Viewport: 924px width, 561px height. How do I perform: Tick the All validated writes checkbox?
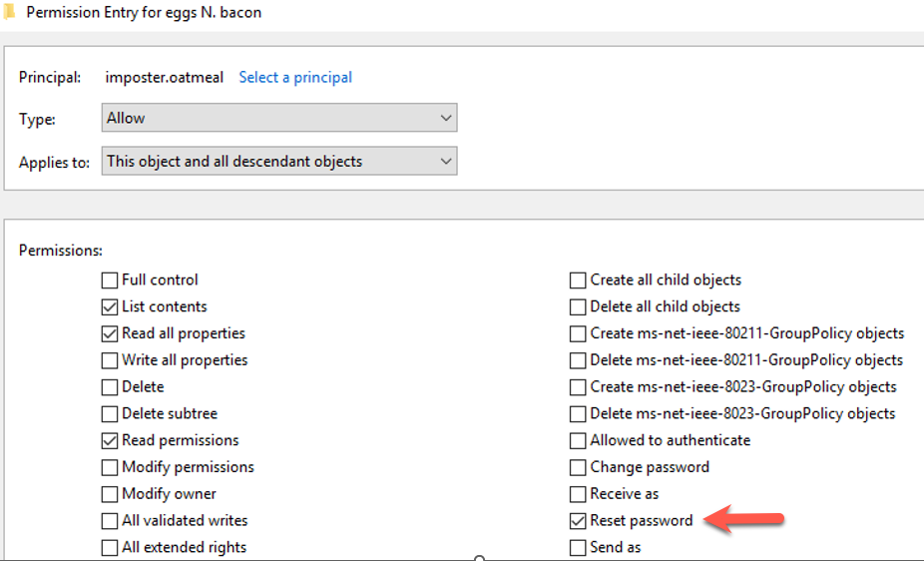pos(110,521)
